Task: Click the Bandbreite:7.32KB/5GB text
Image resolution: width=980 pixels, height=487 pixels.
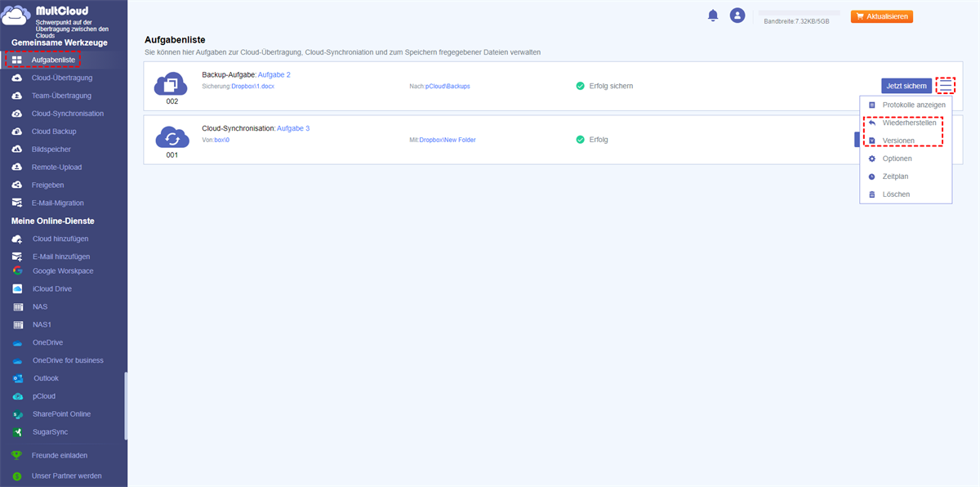Action: (x=796, y=21)
